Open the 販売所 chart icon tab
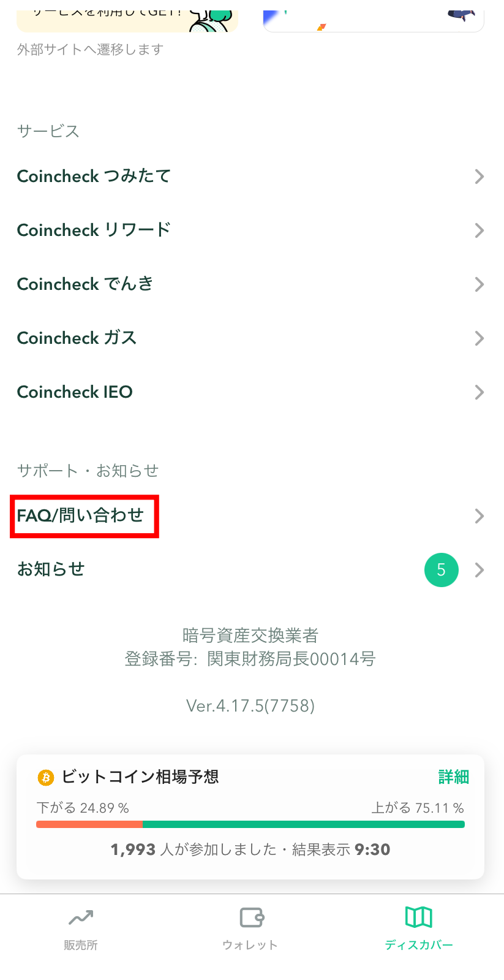Viewport: 504px width, 980px height. coord(81,917)
